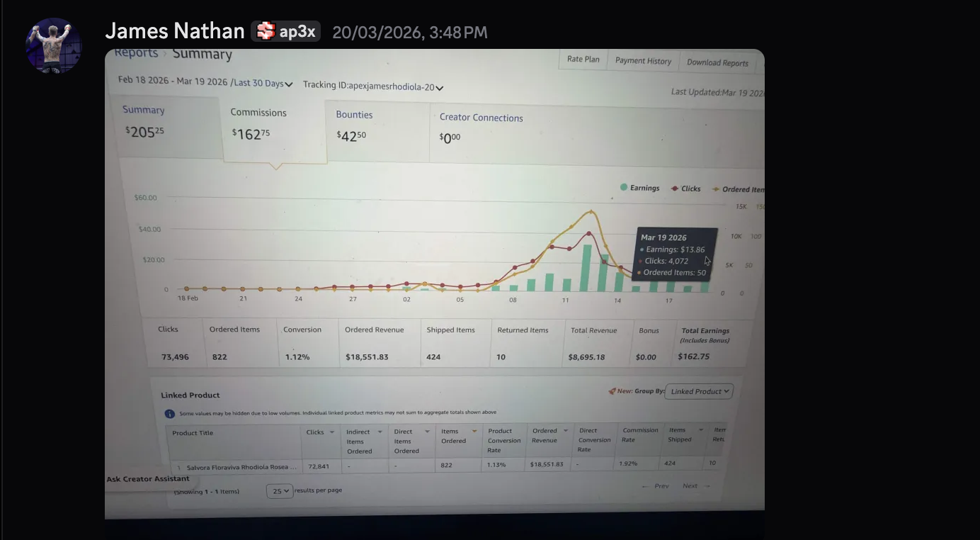Toggle the Earnings series in chart legend
The height and width of the screenshot is (540, 980).
pos(639,188)
